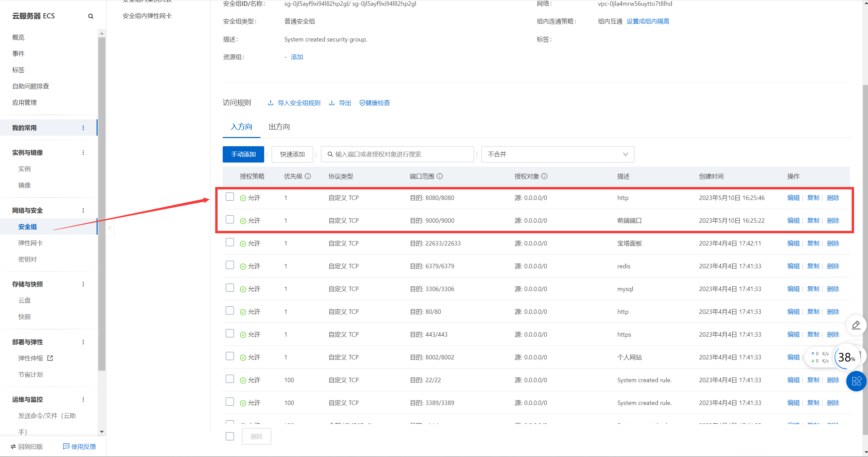Image resolution: width=868 pixels, height=457 pixels.
Task: Click 编辑 in the 22/22 row
Action: pyautogui.click(x=793, y=380)
